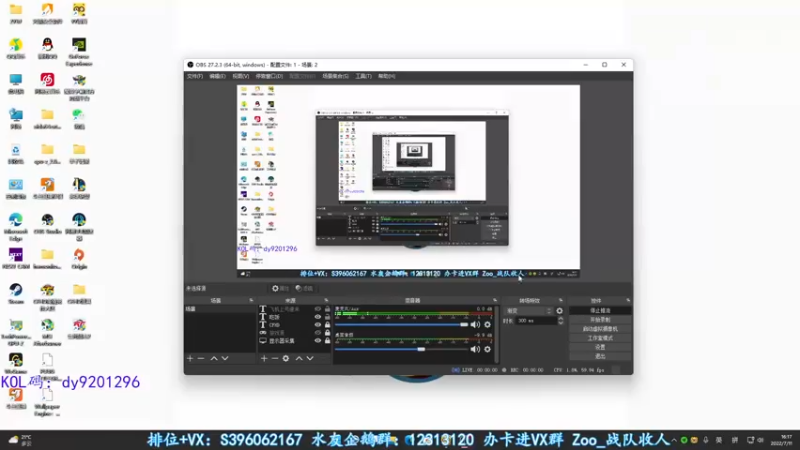
Task: Move the scene down in the scenes list
Action: click(225, 359)
